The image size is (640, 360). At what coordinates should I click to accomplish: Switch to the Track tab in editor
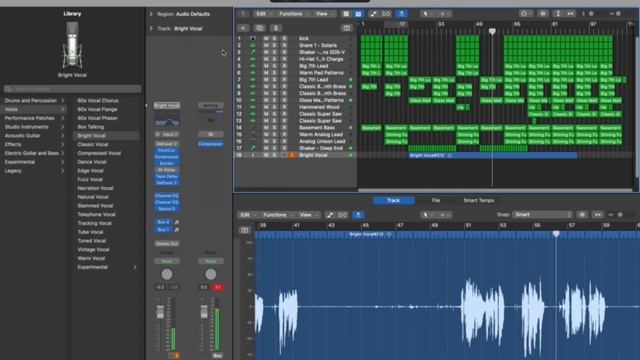[x=393, y=200]
